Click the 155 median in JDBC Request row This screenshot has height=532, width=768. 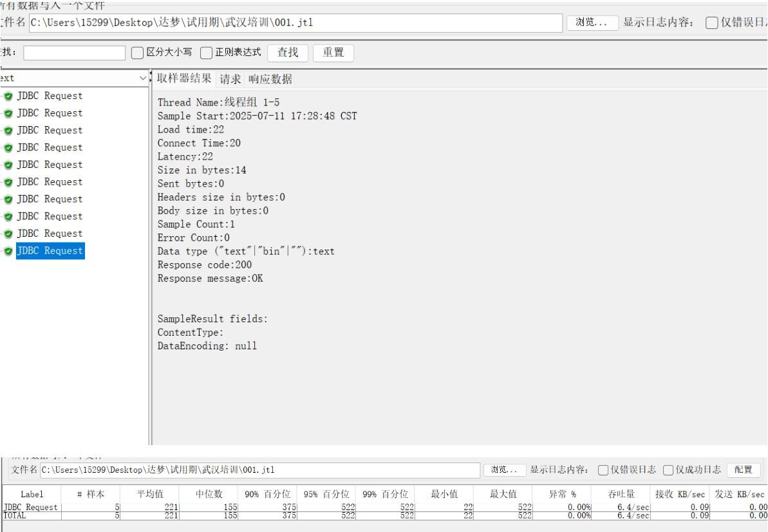tap(230, 508)
